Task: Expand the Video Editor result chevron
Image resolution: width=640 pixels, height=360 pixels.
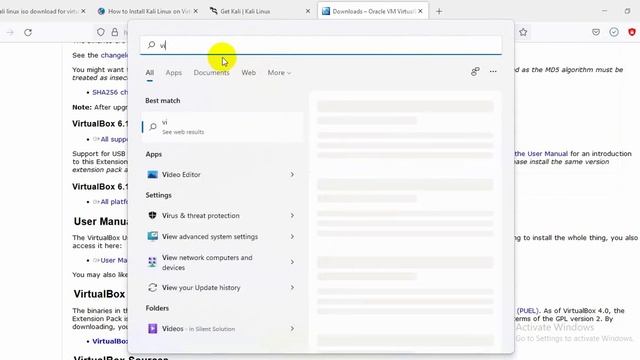Action: (292, 175)
